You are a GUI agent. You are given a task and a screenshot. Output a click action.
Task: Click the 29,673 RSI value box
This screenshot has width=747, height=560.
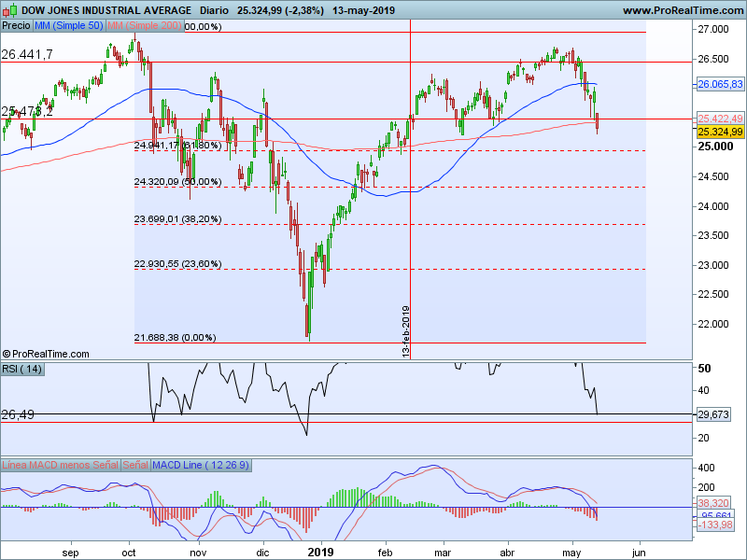tap(713, 414)
